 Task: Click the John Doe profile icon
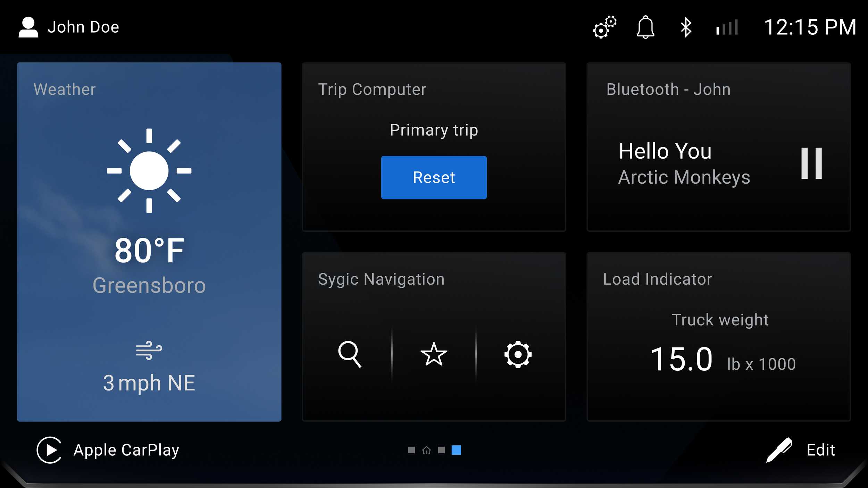click(x=28, y=27)
